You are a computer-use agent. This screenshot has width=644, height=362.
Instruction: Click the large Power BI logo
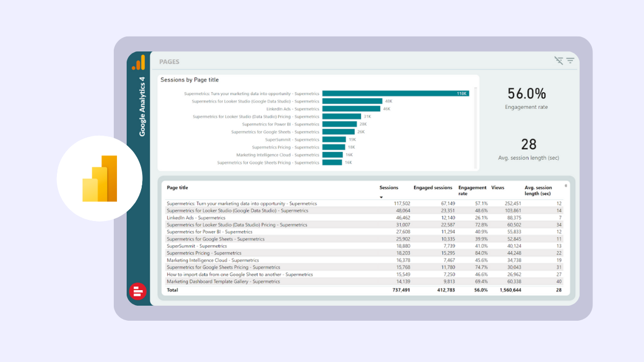(x=100, y=179)
